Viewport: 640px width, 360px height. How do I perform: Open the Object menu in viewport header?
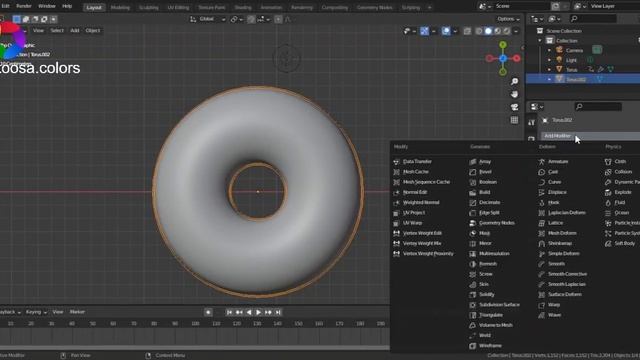point(93,31)
